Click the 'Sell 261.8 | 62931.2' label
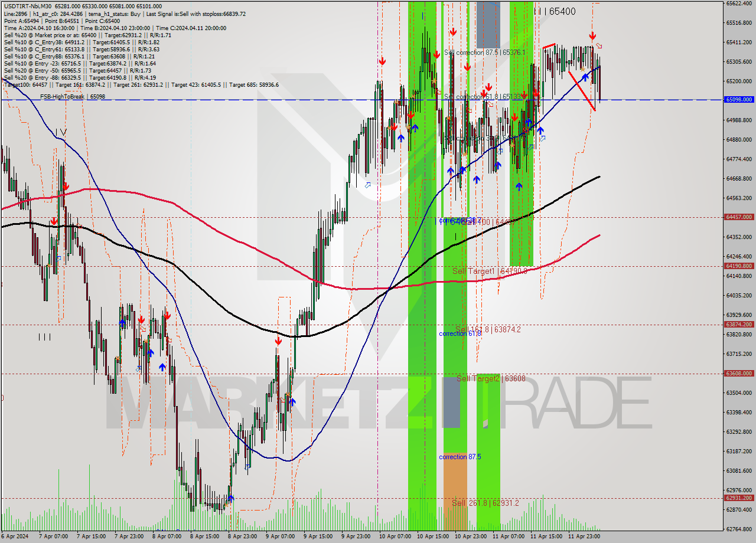The width and height of the screenshot is (756, 543). coord(485,503)
